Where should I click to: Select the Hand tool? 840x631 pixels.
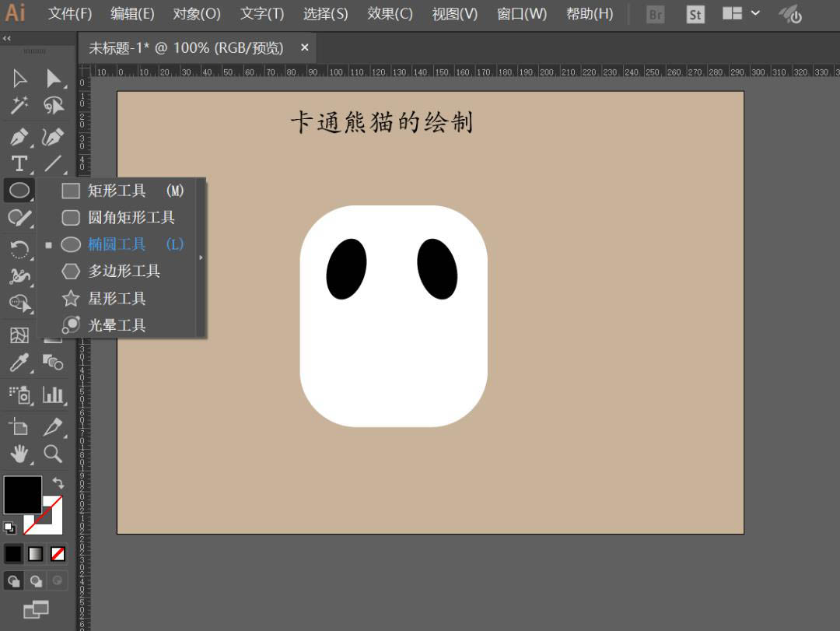click(x=19, y=454)
